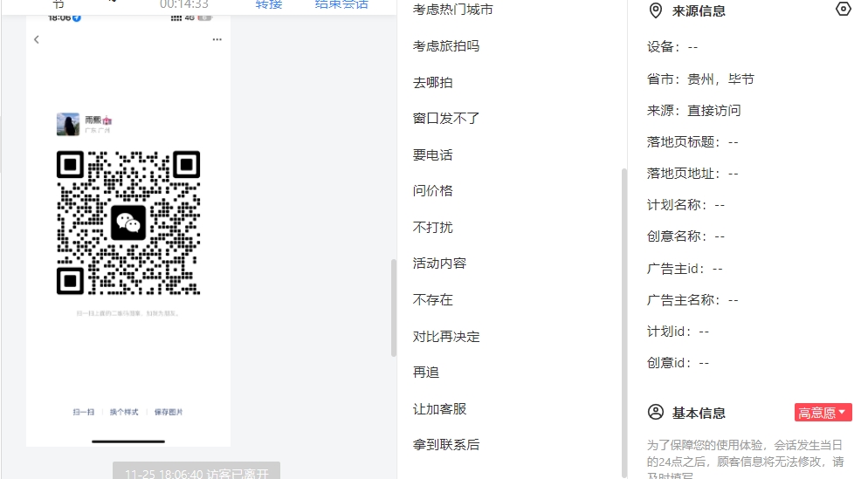Select quick reply 不打扰
Viewport: 868px width, 479px height.
tap(433, 228)
